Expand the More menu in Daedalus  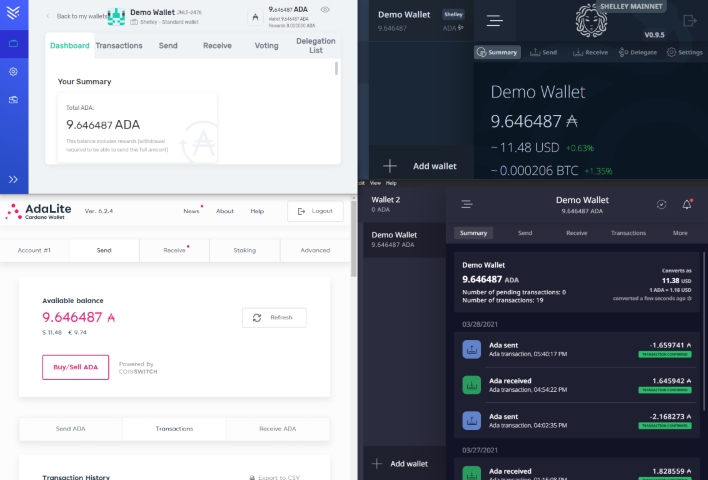680,233
